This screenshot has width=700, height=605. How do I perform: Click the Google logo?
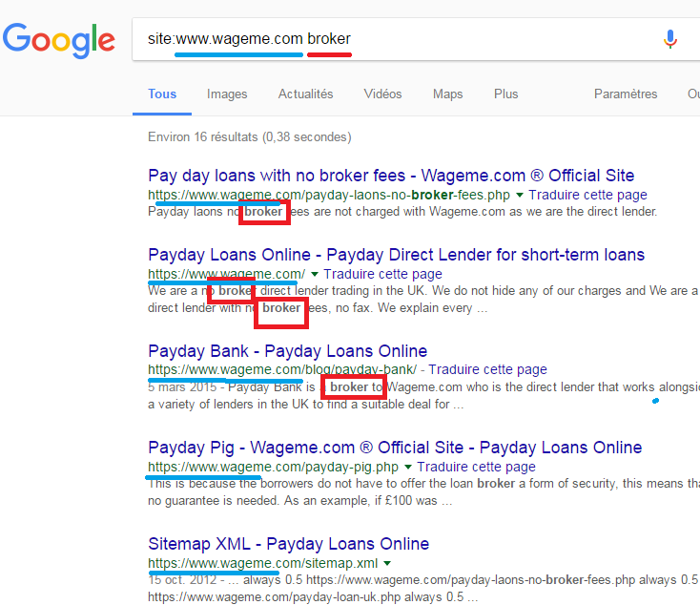coord(59,40)
